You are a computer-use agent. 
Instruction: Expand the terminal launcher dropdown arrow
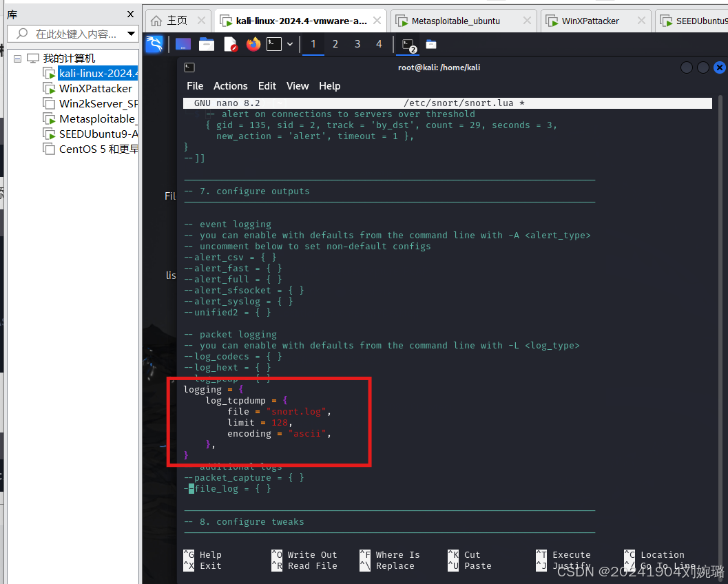290,45
